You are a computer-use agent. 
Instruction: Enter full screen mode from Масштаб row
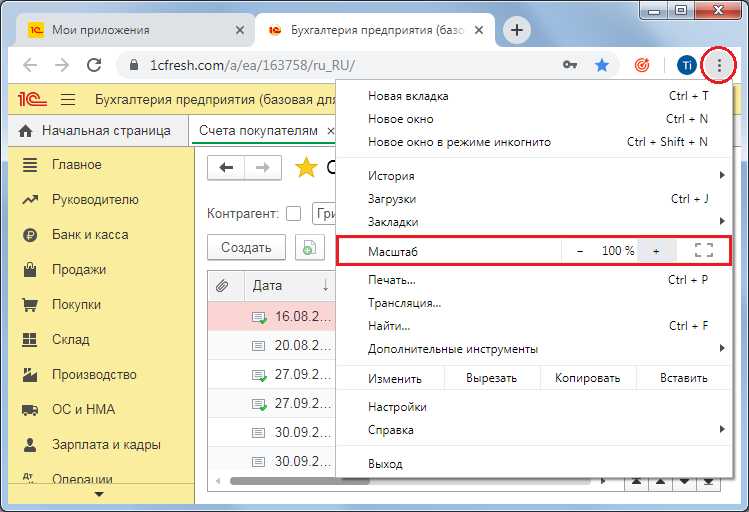point(704,250)
